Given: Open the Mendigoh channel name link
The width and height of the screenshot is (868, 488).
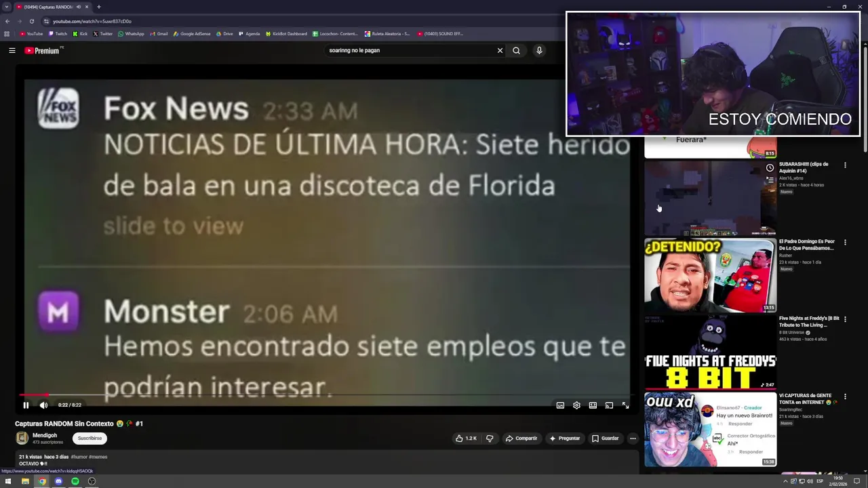Looking at the screenshot, I should click(x=45, y=435).
